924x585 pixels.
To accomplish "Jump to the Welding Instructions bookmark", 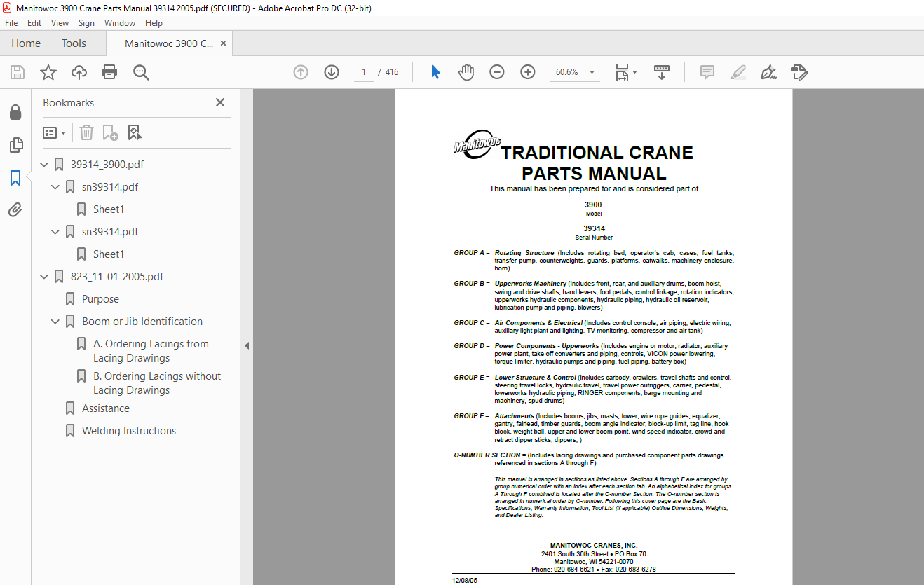I will 129,431.
